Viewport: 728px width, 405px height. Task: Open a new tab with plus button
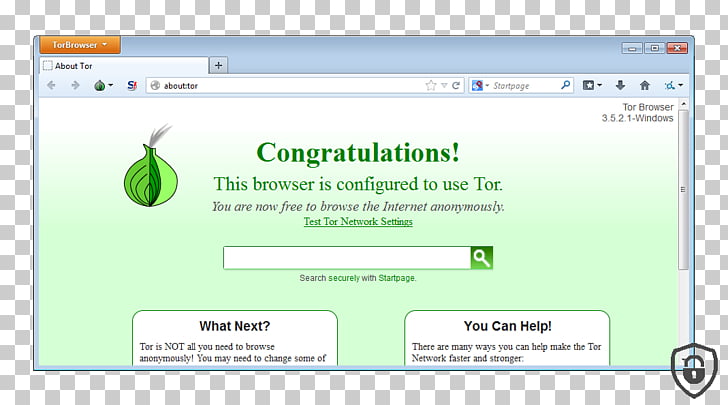218,65
